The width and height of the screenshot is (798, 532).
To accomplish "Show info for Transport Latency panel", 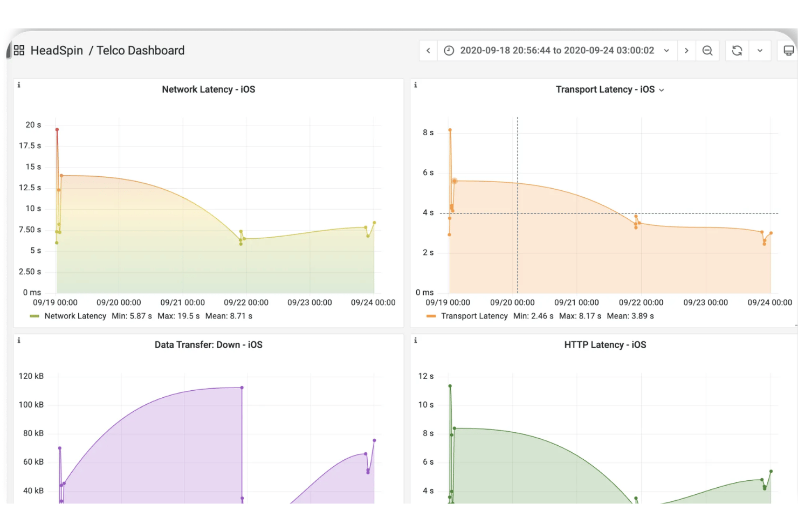I will [415, 85].
